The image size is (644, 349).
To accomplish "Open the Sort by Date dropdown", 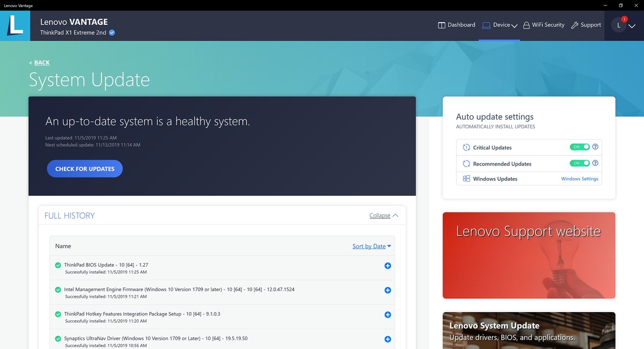I will (372, 246).
